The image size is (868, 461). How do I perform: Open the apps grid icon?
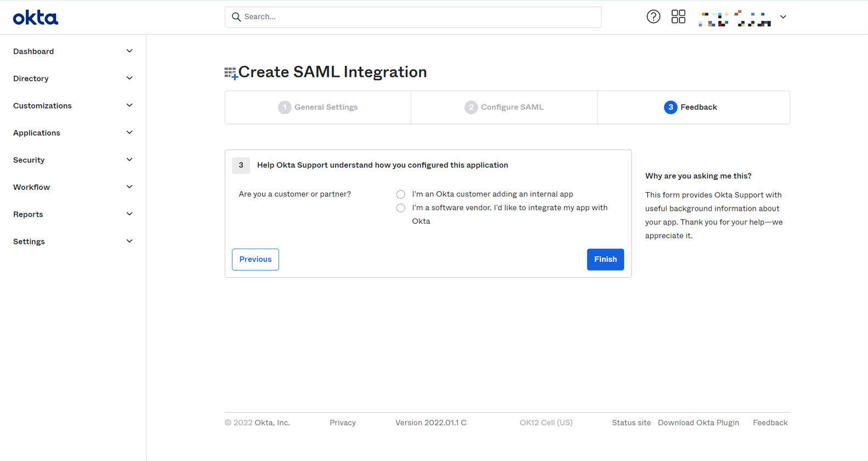click(x=678, y=17)
